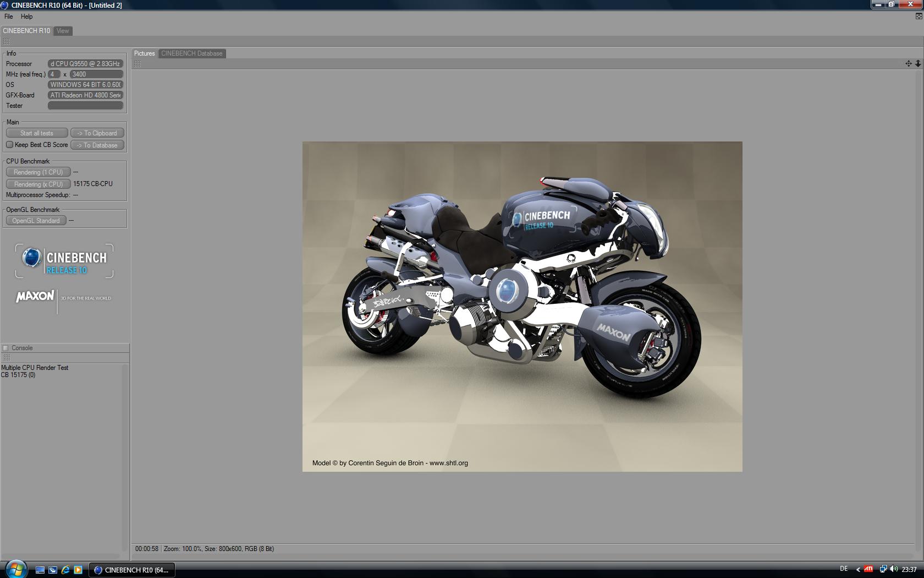Click the zoom-view vertical arrows icon

(x=918, y=64)
